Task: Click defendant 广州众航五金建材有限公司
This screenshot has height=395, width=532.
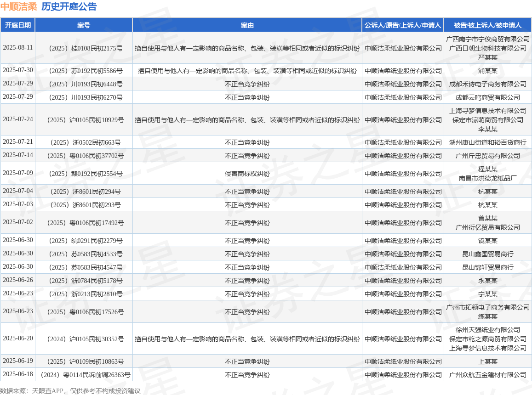Action: (x=487, y=375)
